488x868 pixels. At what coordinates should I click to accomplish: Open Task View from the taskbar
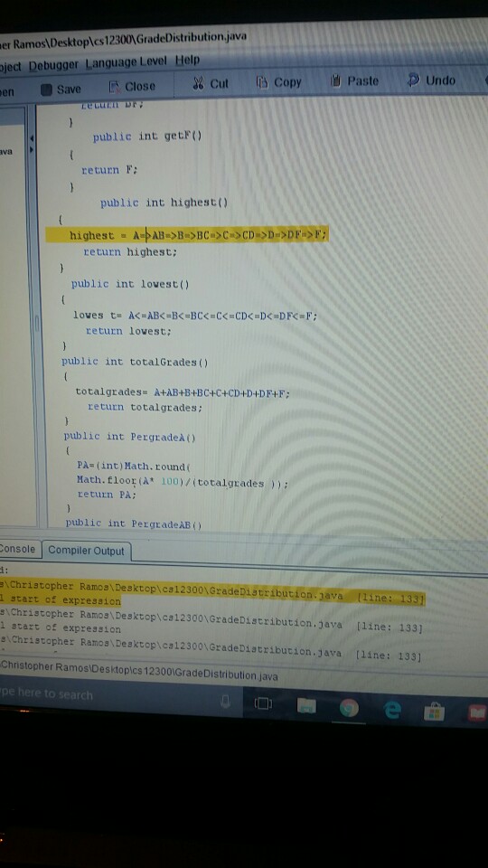click(263, 703)
